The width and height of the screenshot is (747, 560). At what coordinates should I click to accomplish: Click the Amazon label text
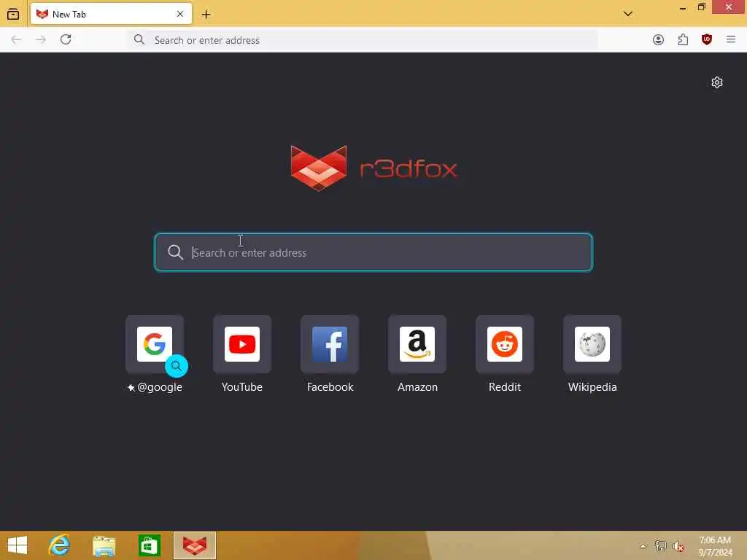(417, 387)
